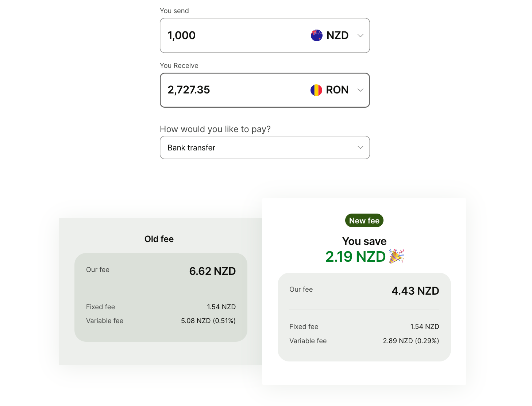This screenshot has height=406, width=532.
Task: Click the party popper emoji icon
Action: point(397,256)
